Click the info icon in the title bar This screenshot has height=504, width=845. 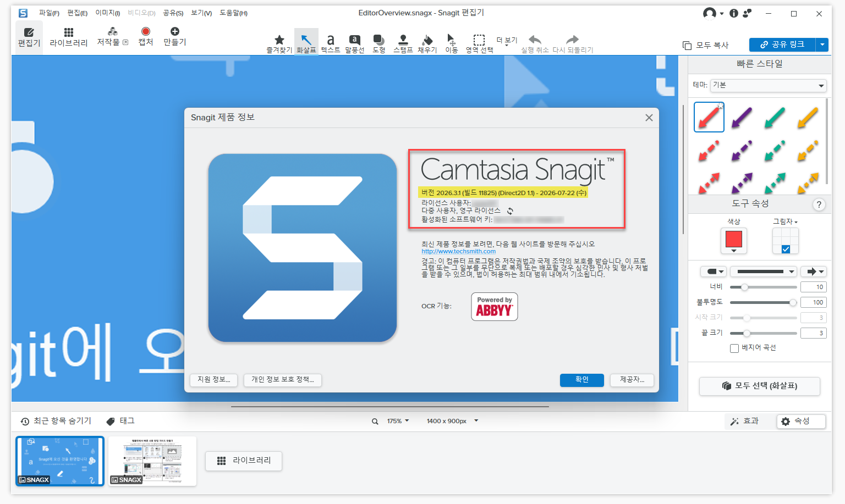tap(734, 13)
